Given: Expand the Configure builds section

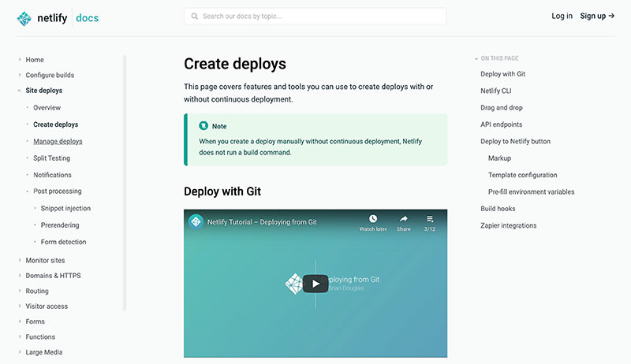Looking at the screenshot, I should coord(19,76).
